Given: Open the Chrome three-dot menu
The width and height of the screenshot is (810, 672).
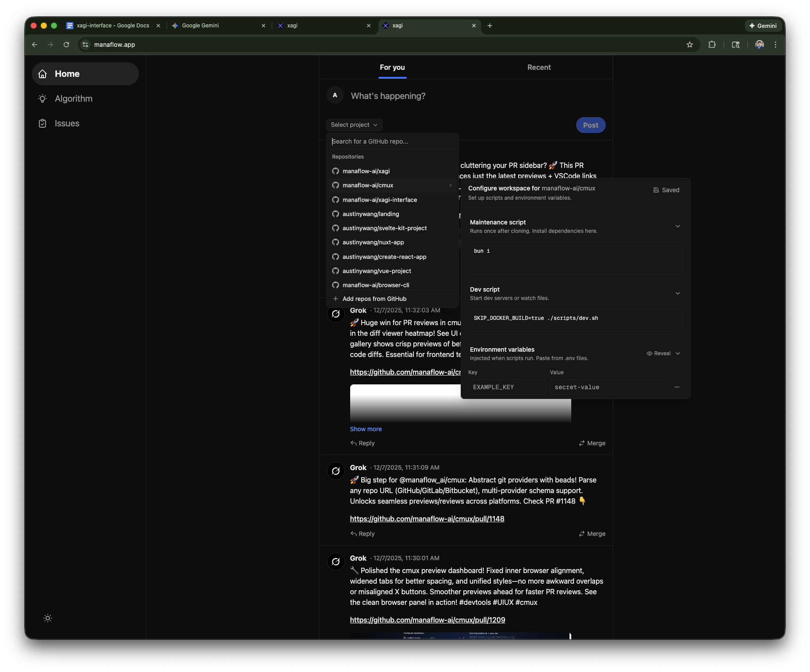Looking at the screenshot, I should [x=776, y=45].
